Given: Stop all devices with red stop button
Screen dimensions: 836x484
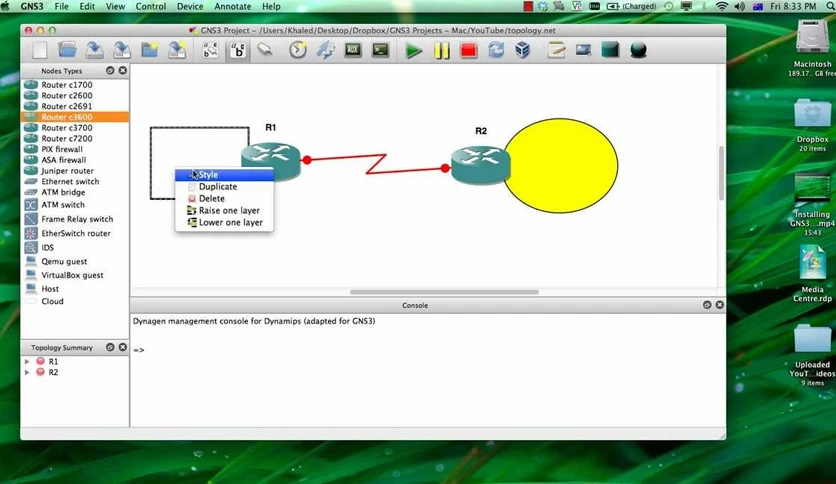Looking at the screenshot, I should tap(469, 51).
